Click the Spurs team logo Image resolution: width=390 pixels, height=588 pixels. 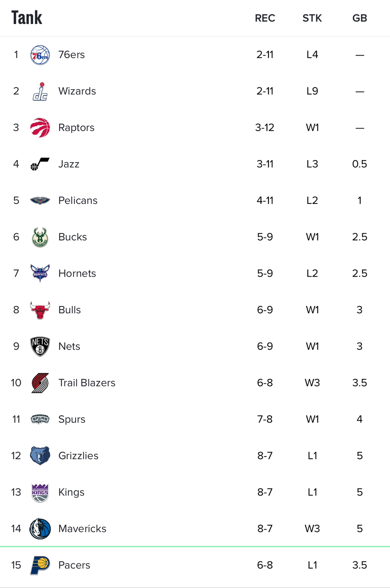[x=40, y=419]
